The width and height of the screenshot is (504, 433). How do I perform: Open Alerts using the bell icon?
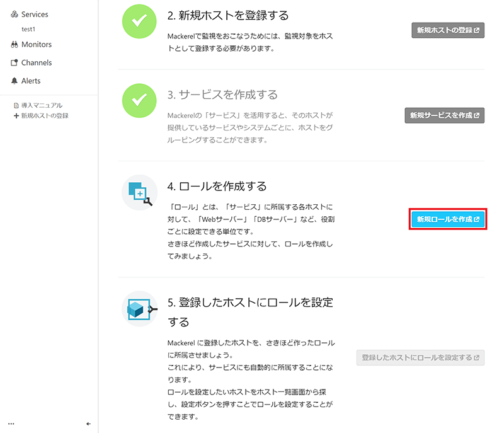point(14,81)
